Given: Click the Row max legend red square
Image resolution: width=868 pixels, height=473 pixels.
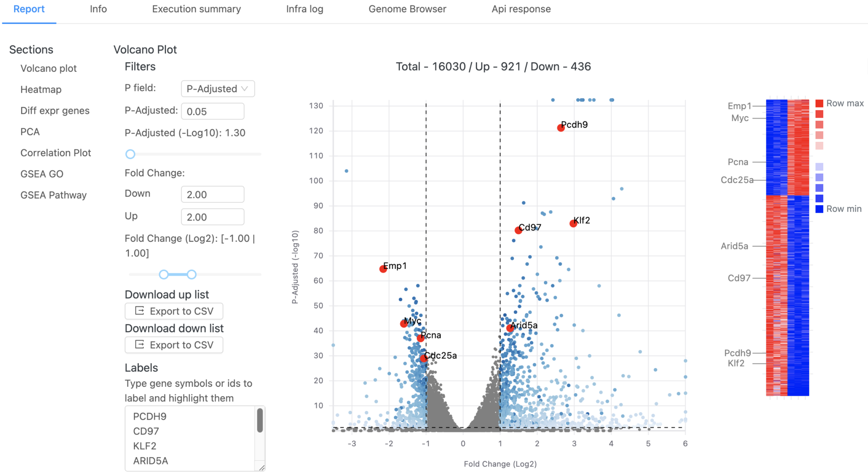Looking at the screenshot, I should point(819,103).
